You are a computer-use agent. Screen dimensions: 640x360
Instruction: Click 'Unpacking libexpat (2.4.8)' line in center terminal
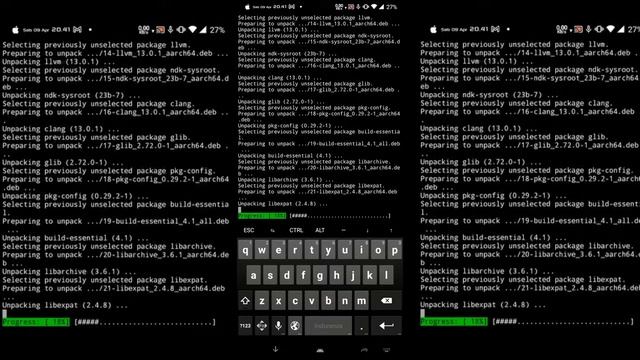pyautogui.click(x=283, y=204)
